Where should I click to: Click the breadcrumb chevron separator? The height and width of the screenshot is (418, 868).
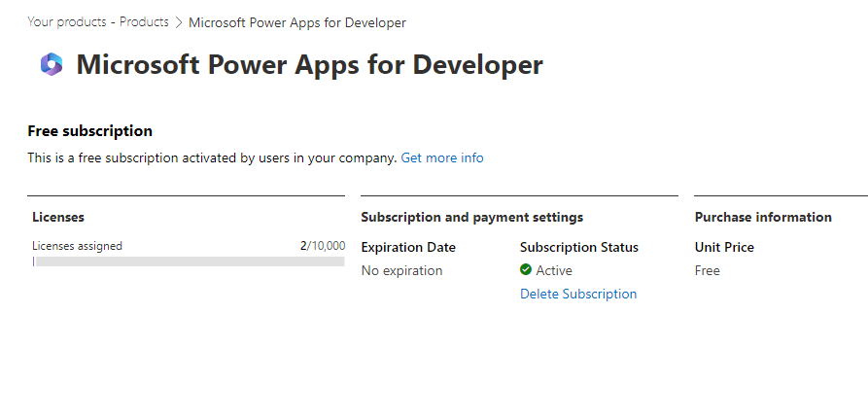[x=178, y=22]
